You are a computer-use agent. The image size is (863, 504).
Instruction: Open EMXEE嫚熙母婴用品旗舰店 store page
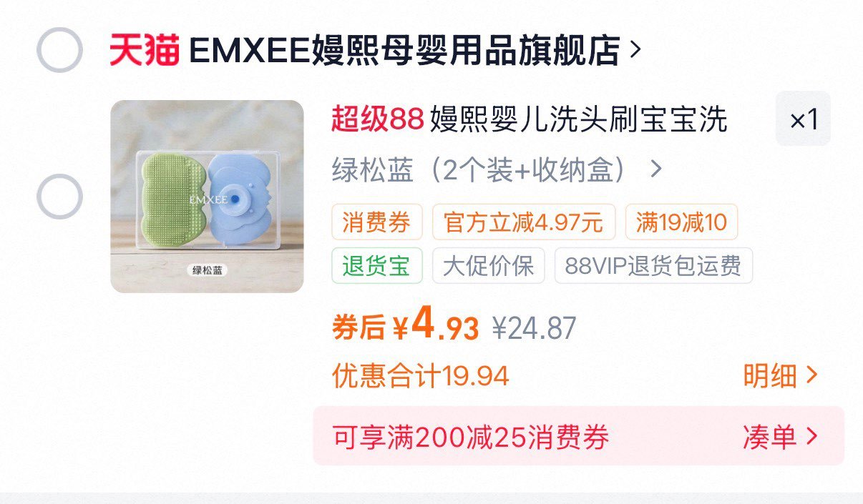tap(404, 50)
